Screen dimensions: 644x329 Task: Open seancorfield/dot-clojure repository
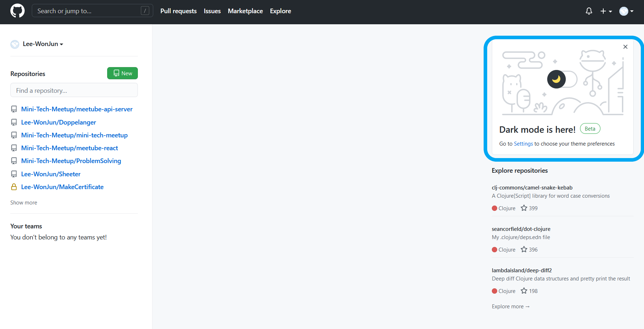coord(521,229)
